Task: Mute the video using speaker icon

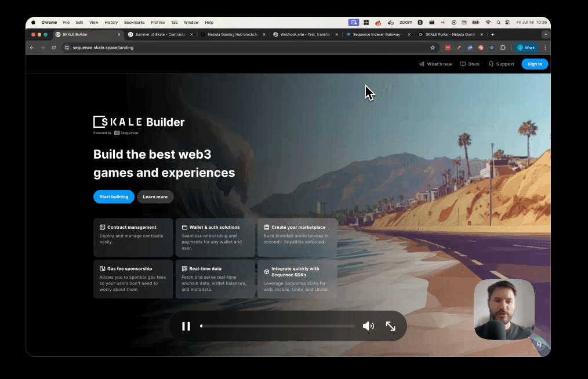Action: click(x=368, y=326)
